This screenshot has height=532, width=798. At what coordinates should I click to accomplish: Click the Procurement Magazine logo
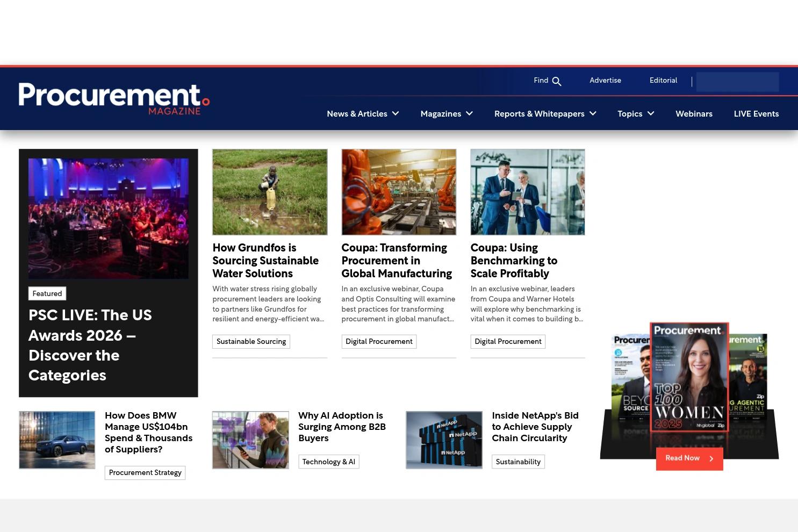point(114,99)
